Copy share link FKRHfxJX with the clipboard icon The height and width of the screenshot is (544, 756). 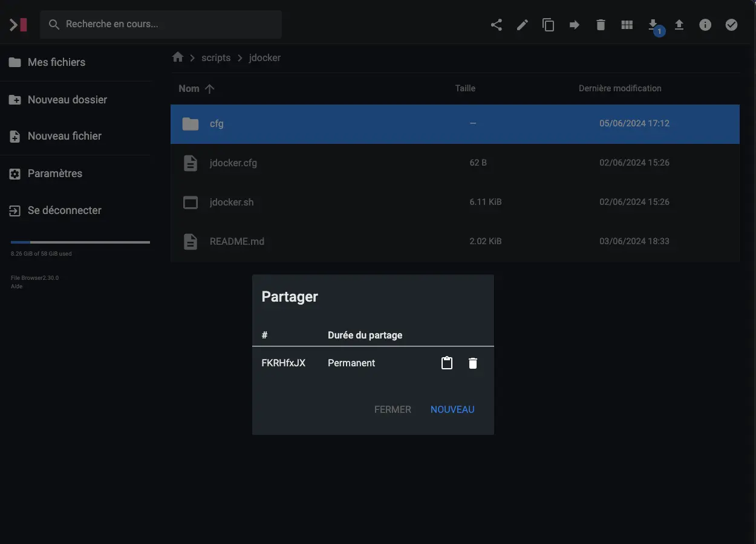point(447,363)
